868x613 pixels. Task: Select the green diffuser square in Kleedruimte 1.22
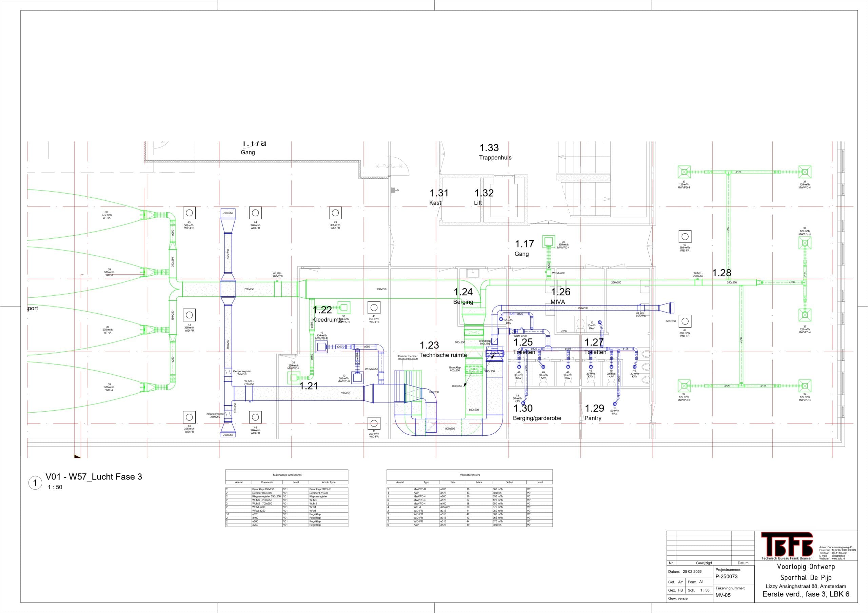point(344,308)
